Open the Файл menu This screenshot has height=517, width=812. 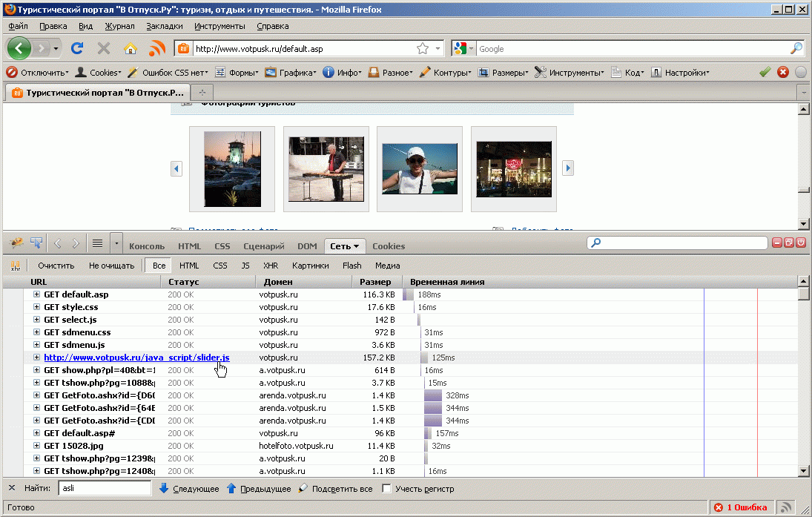tap(18, 26)
